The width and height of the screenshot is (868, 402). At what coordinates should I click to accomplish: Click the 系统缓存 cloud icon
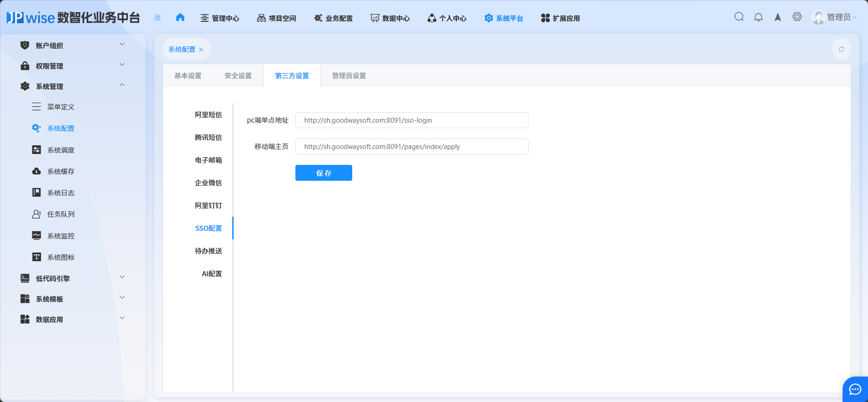(x=36, y=171)
